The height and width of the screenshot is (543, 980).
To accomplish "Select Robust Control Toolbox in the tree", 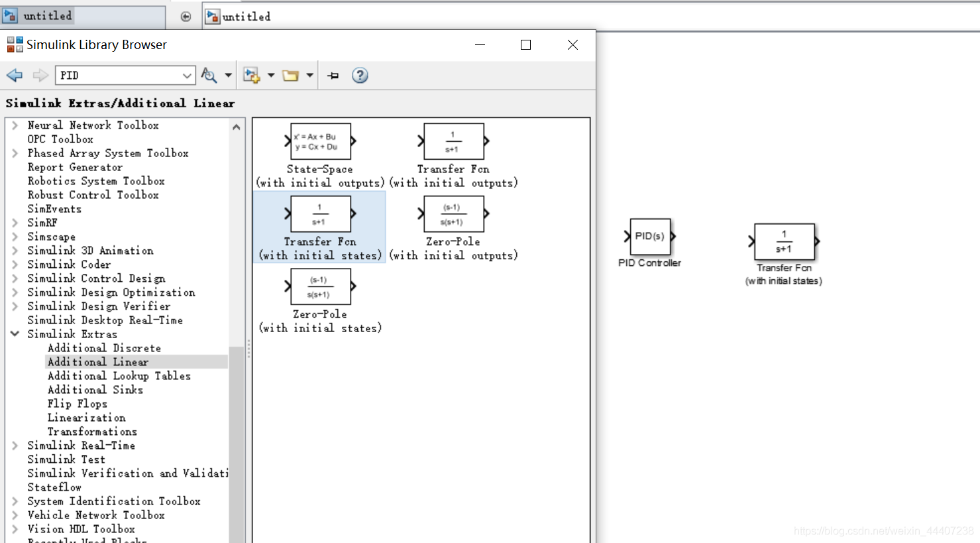I will (x=93, y=195).
